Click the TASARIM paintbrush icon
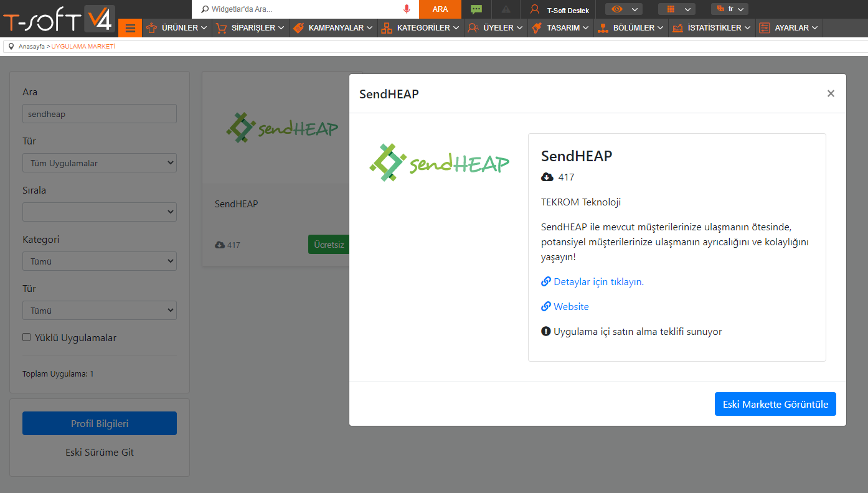This screenshot has height=493, width=868. click(x=537, y=28)
